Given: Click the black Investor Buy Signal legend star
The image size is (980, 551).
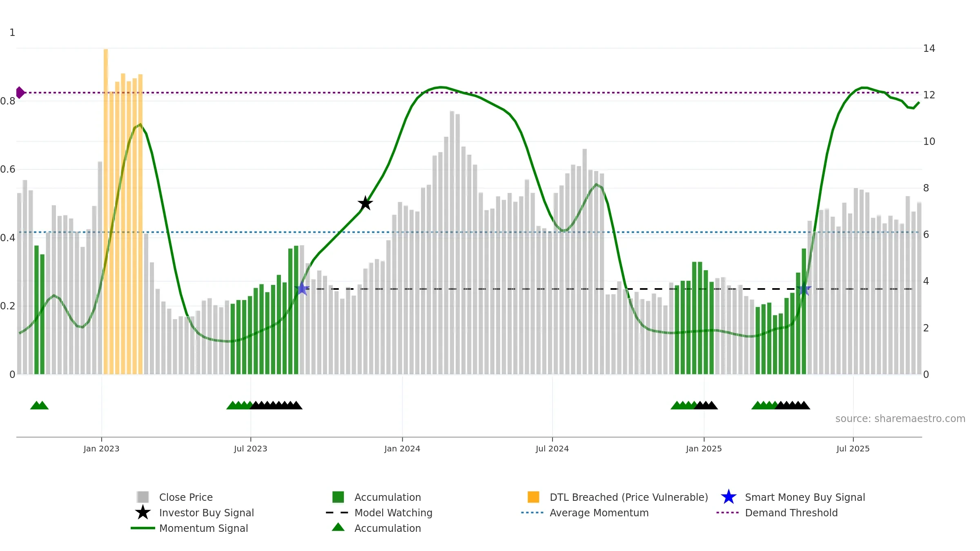Looking at the screenshot, I should coord(143,512).
